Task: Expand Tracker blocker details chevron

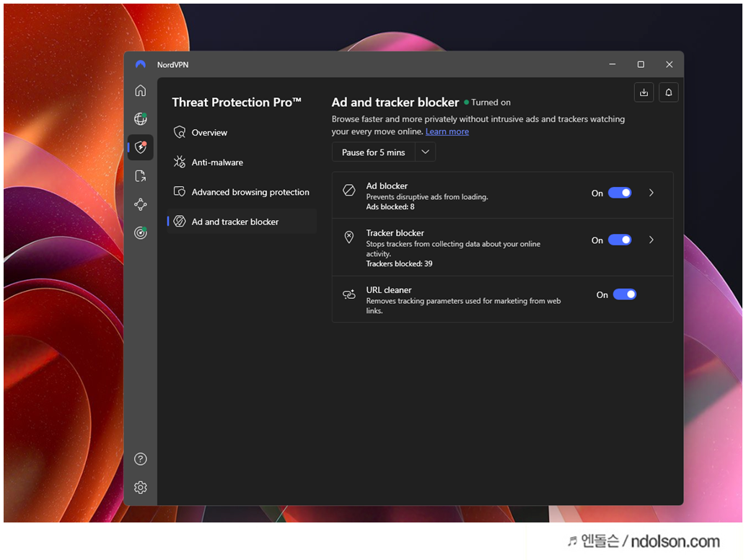Action: [x=651, y=240]
